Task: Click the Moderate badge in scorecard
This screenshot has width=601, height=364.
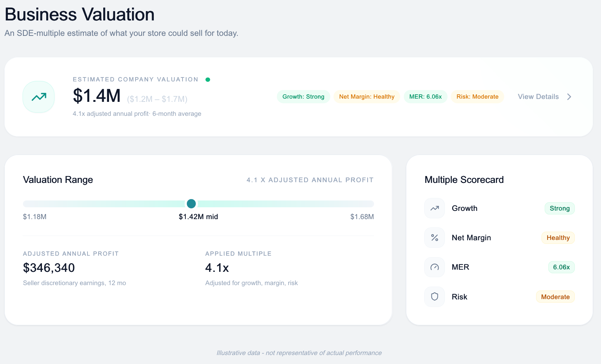Action: pos(555,297)
